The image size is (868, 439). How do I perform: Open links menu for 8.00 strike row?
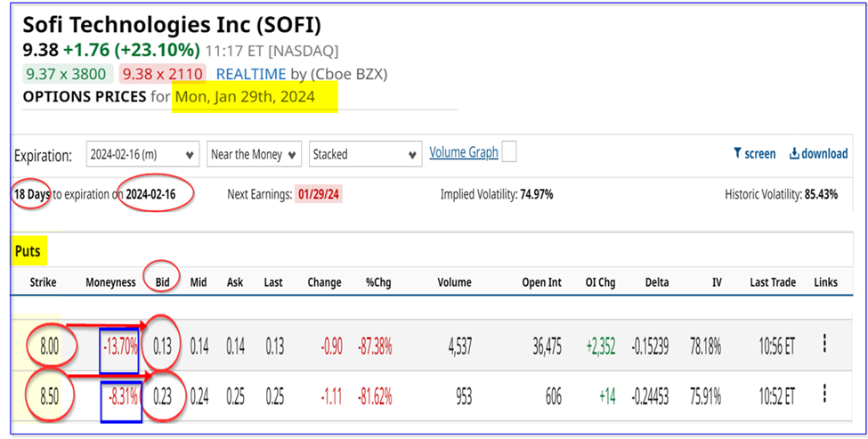[x=825, y=344]
